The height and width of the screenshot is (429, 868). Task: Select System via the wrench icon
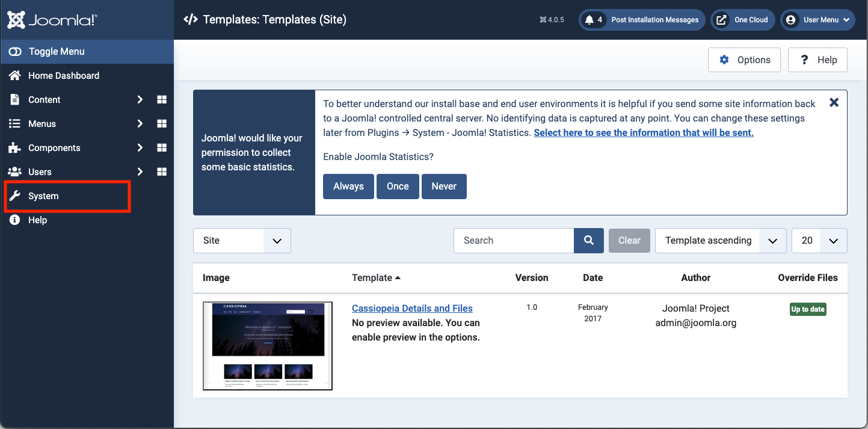(14, 196)
